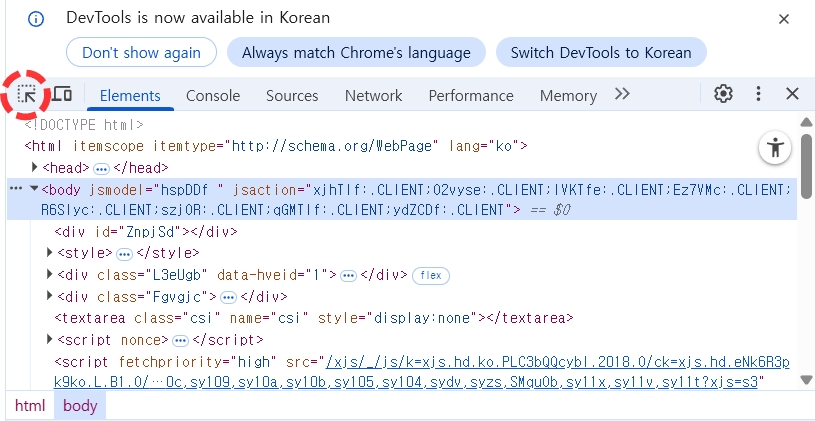
Task: Select the div id ZnpjSd row
Action: (x=146, y=231)
